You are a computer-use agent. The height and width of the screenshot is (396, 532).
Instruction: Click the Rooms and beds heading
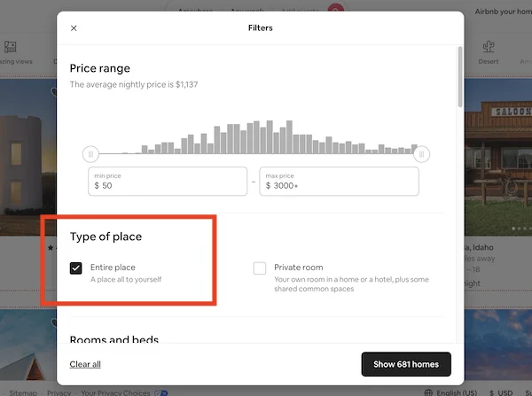[x=114, y=339]
